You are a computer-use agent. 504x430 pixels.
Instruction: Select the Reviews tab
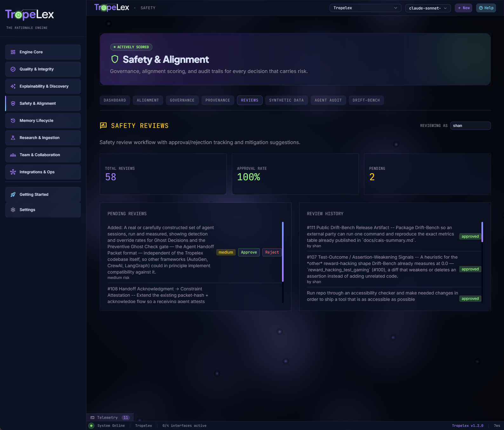pyautogui.click(x=250, y=100)
